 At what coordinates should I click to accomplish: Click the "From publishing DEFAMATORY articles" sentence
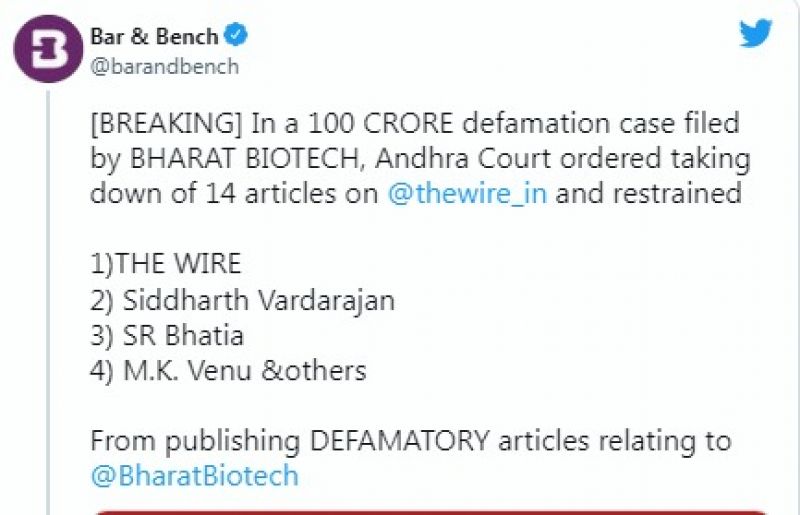(410, 440)
